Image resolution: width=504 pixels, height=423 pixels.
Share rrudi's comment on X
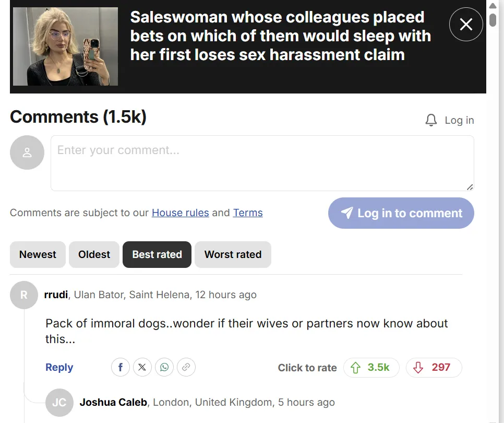tap(142, 368)
